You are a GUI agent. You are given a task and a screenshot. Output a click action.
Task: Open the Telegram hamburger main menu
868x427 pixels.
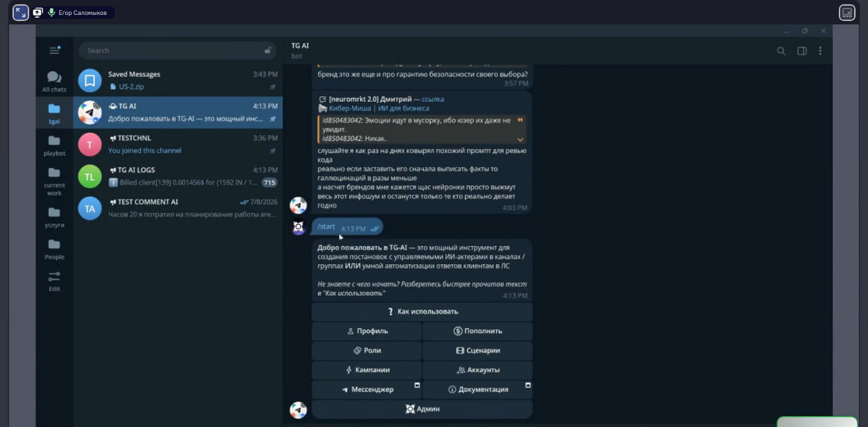click(x=54, y=50)
